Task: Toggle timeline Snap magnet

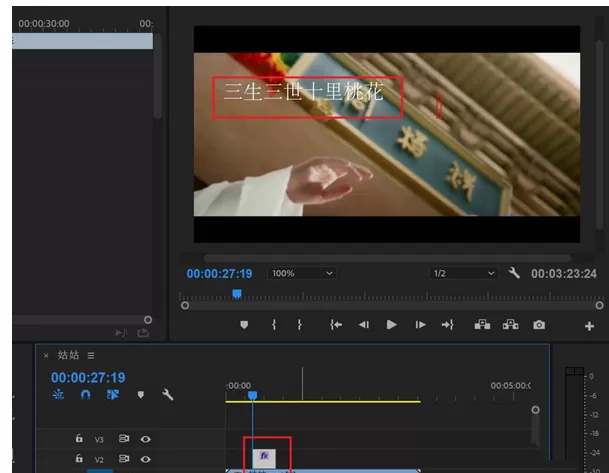Action: click(85, 395)
